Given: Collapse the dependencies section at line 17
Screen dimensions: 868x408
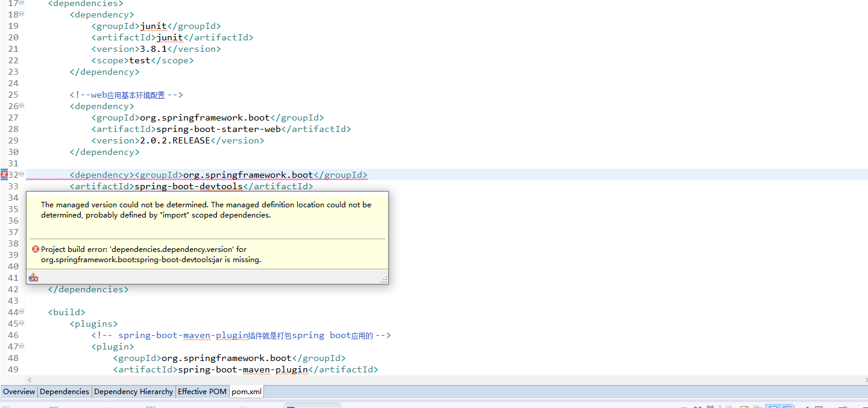Looking at the screenshot, I should pyautogui.click(x=22, y=2).
